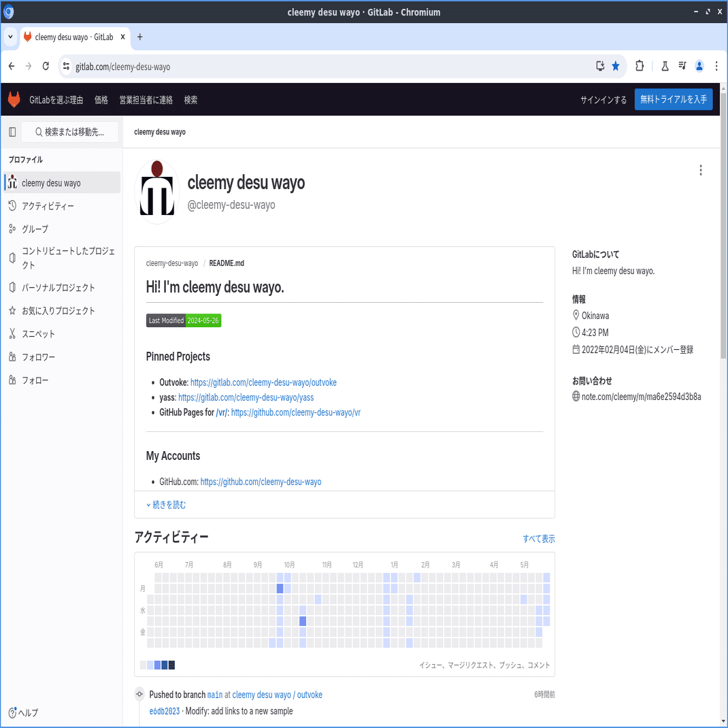This screenshot has width=728, height=728.
Task: Select the cleemy desu wayo GitLab tab
Action: [x=74, y=37]
